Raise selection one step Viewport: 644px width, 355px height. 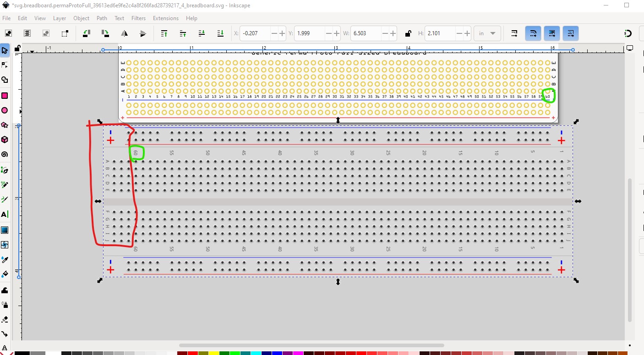[183, 33]
